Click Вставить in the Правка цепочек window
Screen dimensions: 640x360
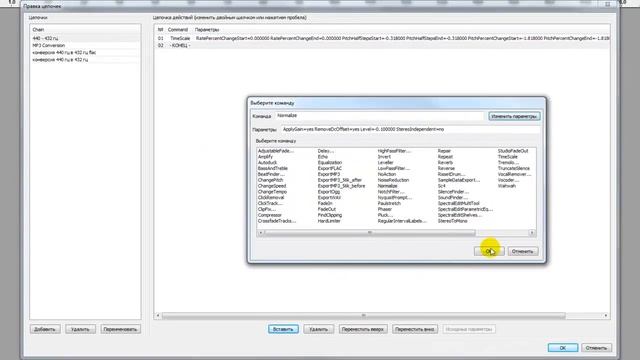283,329
